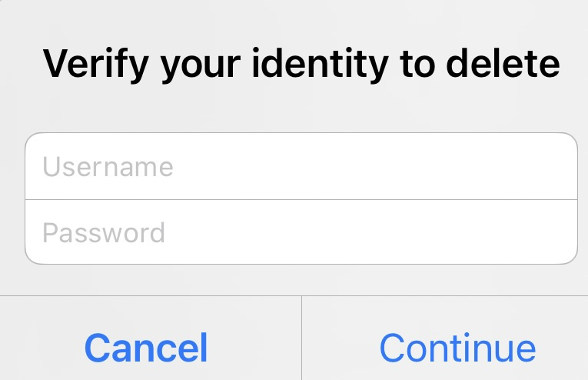Viewport: 588px width, 380px height.
Task: Choose the blue Continue option
Action: point(457,347)
